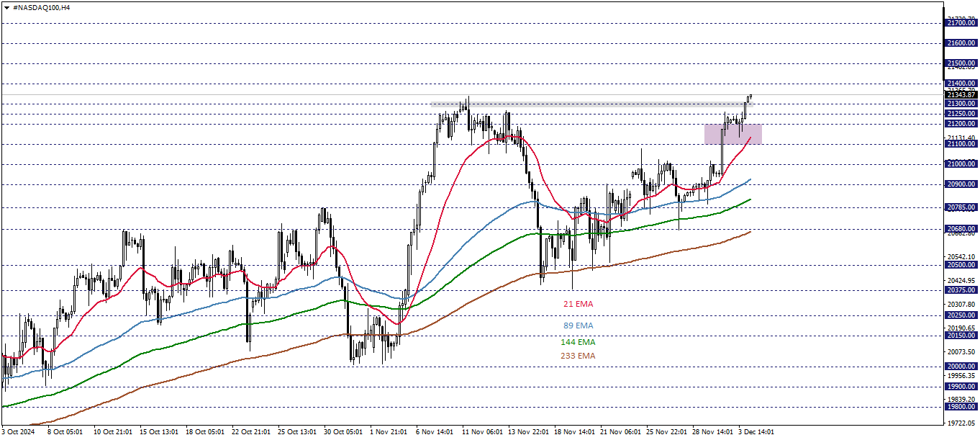Select the 20900.00 level price label
The width and height of the screenshot is (980, 440).
961,184
